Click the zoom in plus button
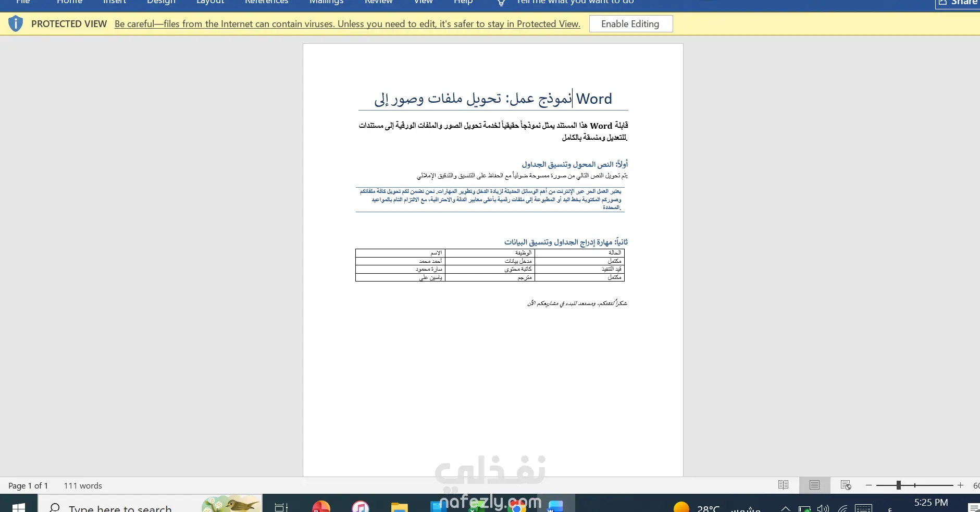980x512 pixels. [960, 485]
